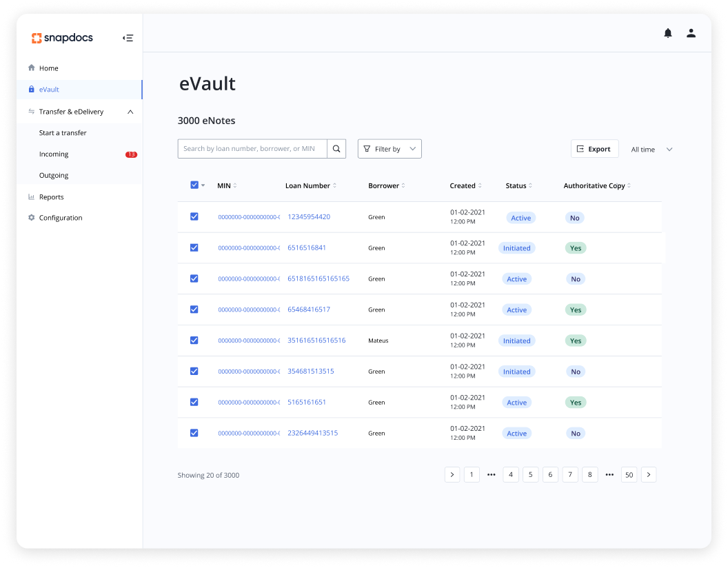Go to page 4 of results
The image size is (728, 568).
point(511,474)
